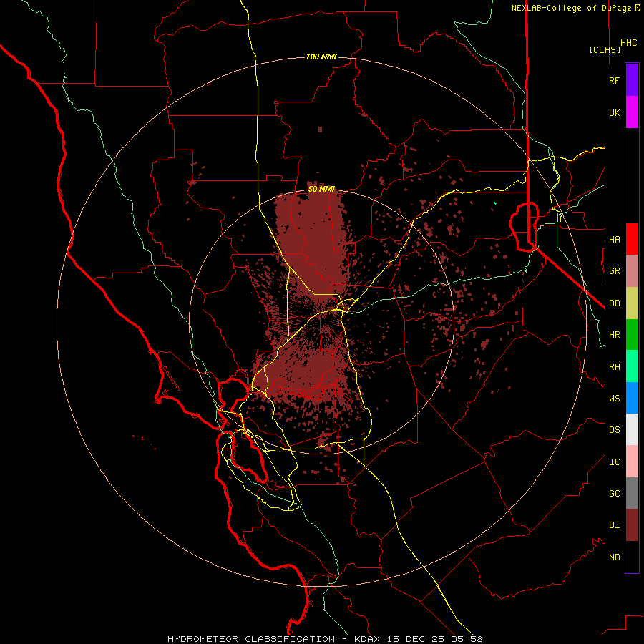Click the IC legend label
The image size is (644, 644).
[x=614, y=462]
